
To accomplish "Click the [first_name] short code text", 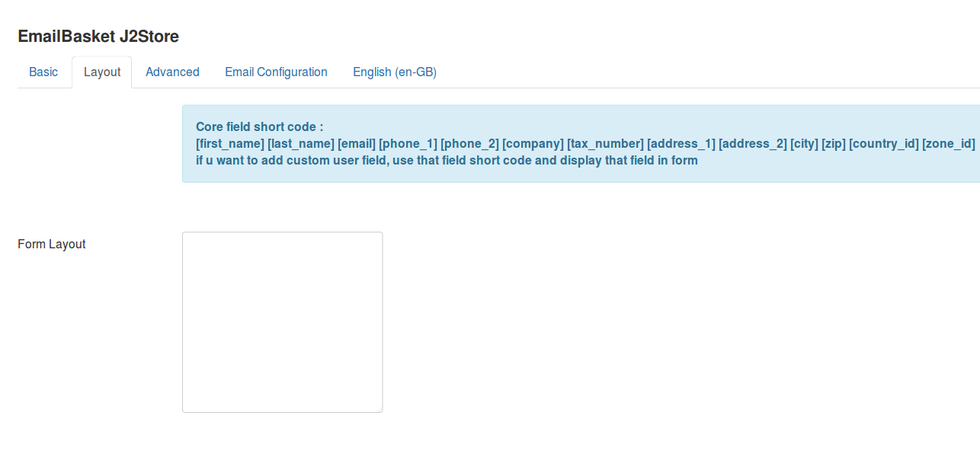I will (230, 144).
